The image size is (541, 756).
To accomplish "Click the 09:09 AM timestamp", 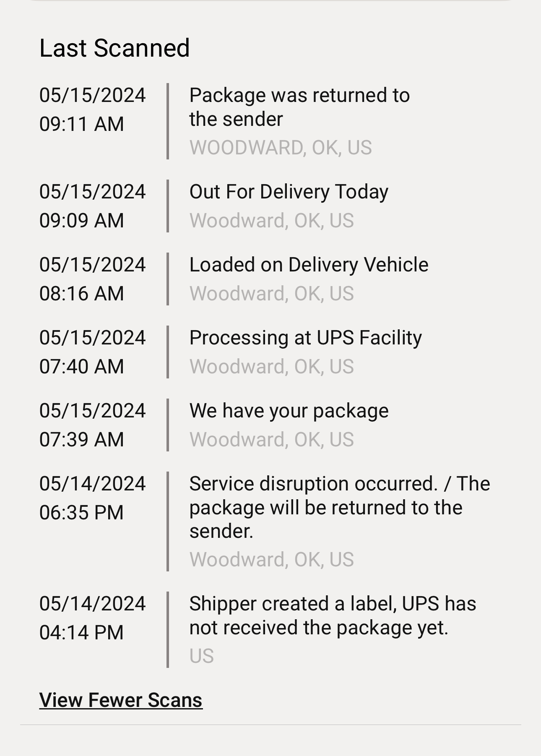I will coord(82,221).
